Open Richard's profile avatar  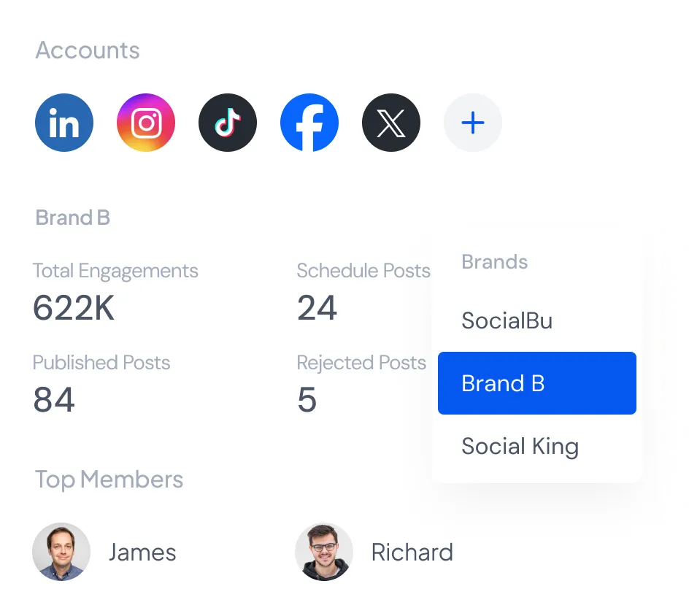(324, 553)
